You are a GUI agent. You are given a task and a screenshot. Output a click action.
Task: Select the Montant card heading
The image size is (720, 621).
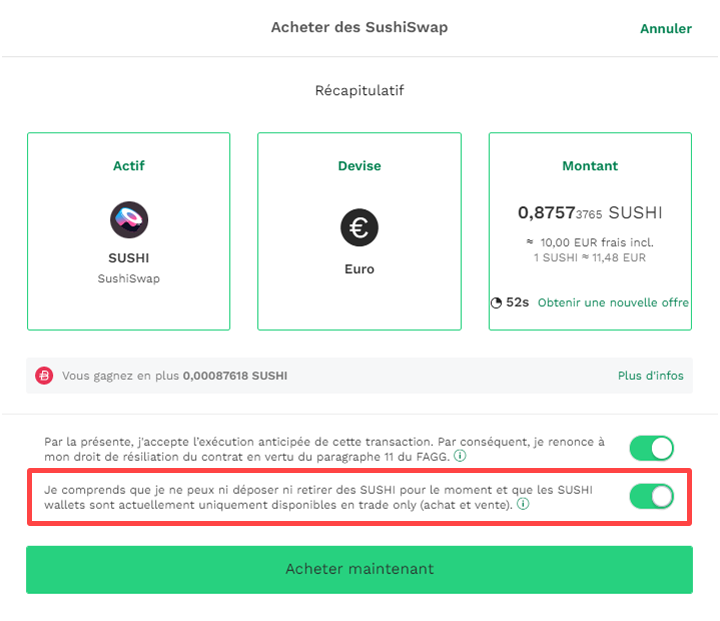(590, 166)
